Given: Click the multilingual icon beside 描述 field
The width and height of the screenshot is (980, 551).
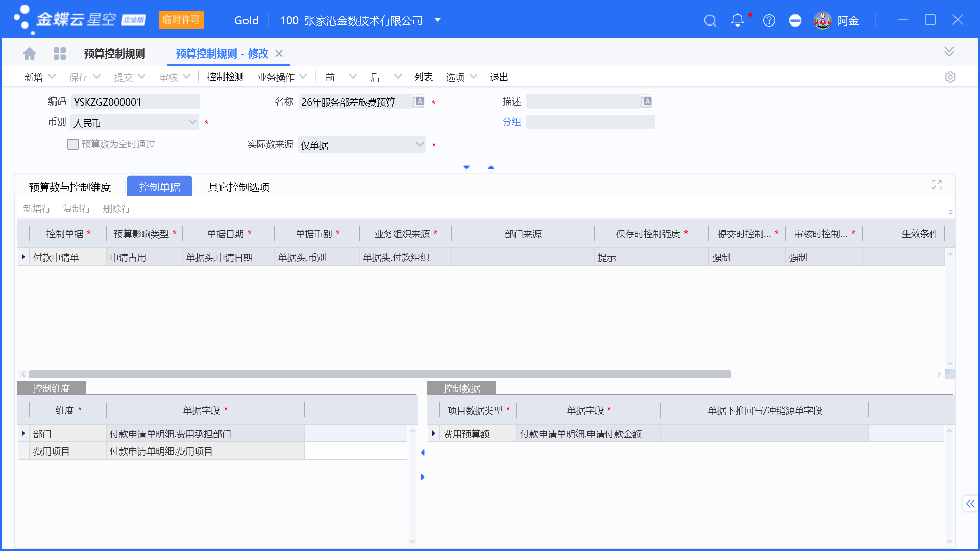Looking at the screenshot, I should [647, 102].
